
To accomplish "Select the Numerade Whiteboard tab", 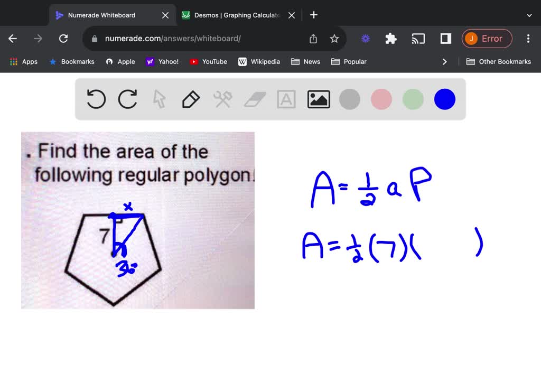I will pyautogui.click(x=106, y=15).
